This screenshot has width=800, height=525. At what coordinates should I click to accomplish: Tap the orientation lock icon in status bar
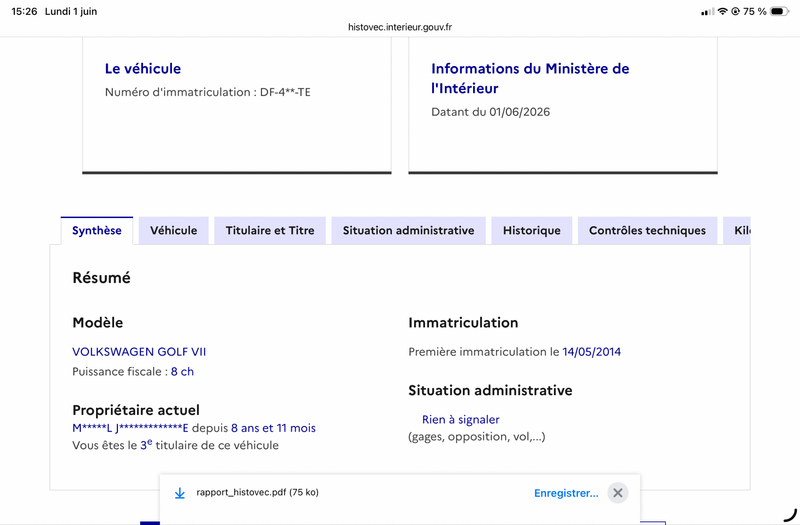coord(735,11)
